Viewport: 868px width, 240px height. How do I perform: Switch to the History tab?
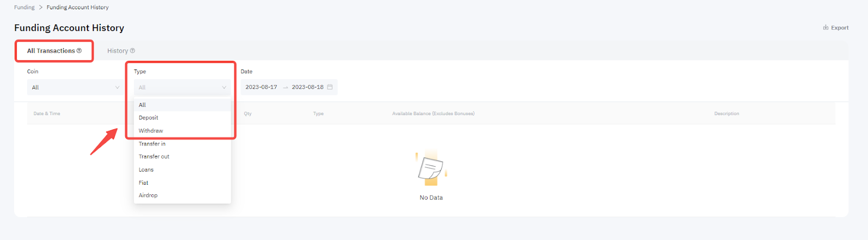click(118, 50)
